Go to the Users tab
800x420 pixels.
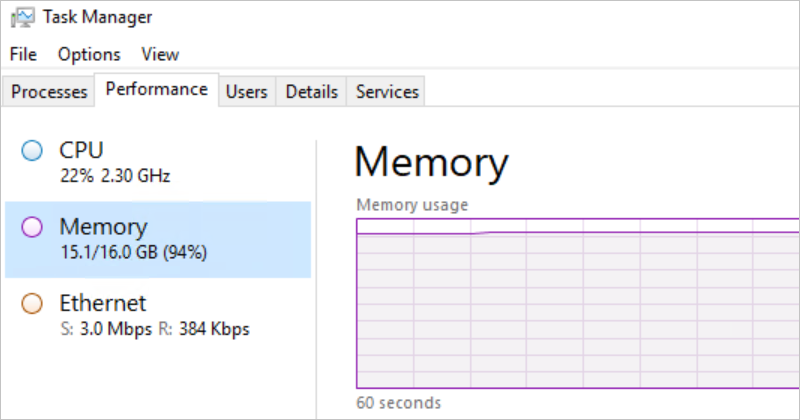point(246,92)
